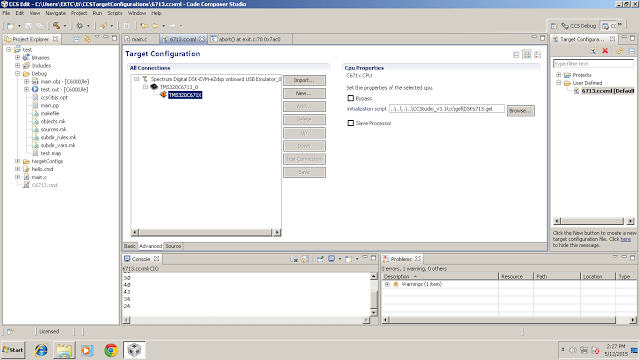Viewport: 640px width, 360px height.
Task: Click the Open Console icon
Action: 349,259
